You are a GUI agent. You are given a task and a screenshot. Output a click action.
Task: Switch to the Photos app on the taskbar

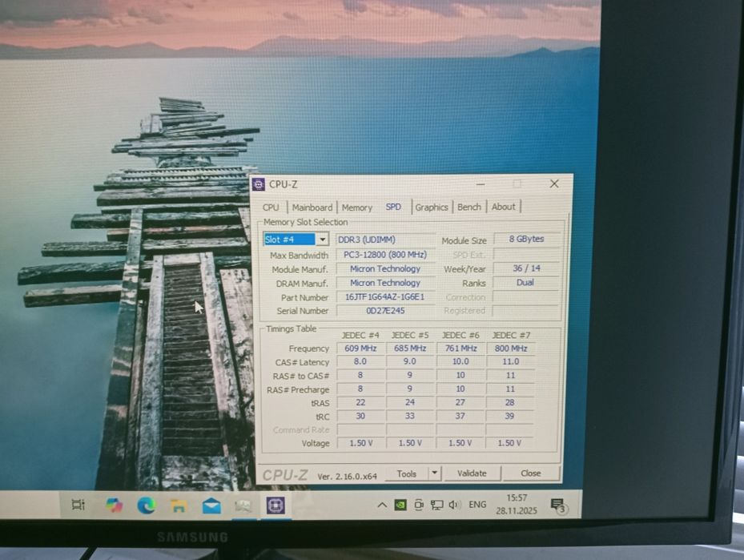click(243, 506)
